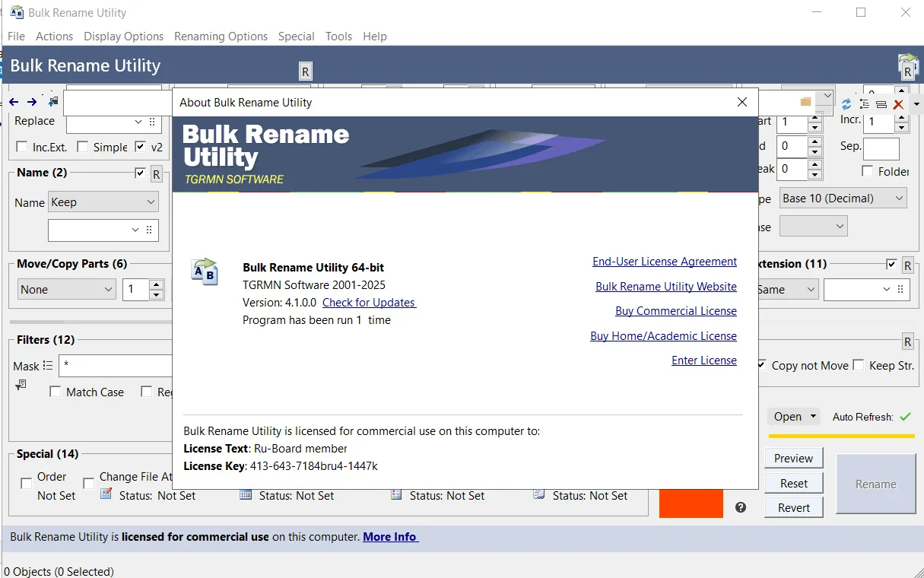This screenshot has width=924, height=578.
Task: Open the File menu
Action: click(x=16, y=36)
